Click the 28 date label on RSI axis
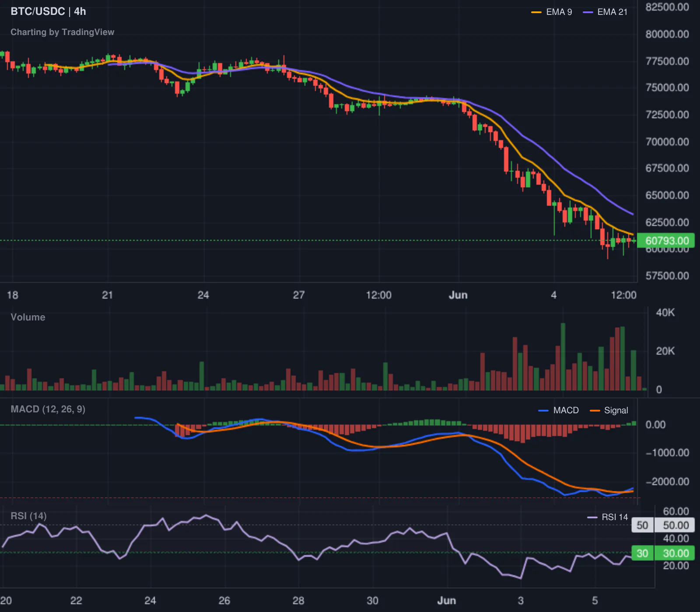Image resolution: width=700 pixels, height=612 pixels. coord(298,601)
